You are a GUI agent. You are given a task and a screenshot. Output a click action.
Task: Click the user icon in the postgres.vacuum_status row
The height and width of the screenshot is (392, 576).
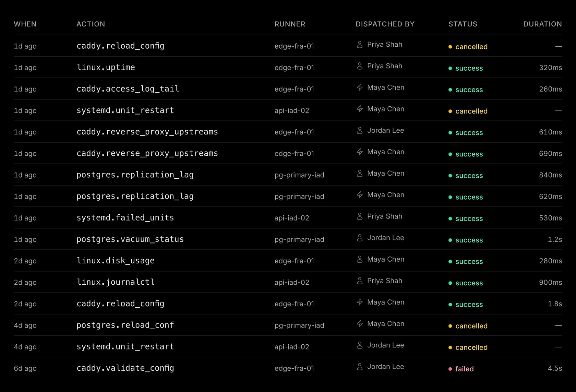[360, 238]
